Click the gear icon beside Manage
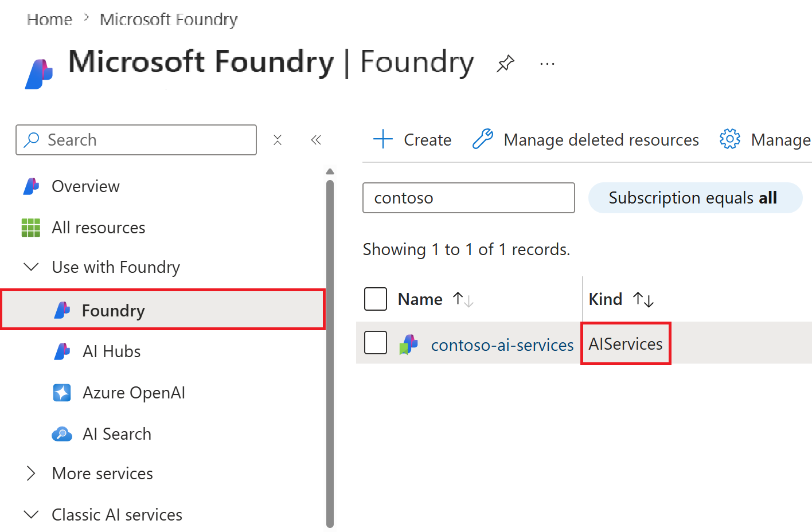This screenshot has height=532, width=812. point(730,139)
